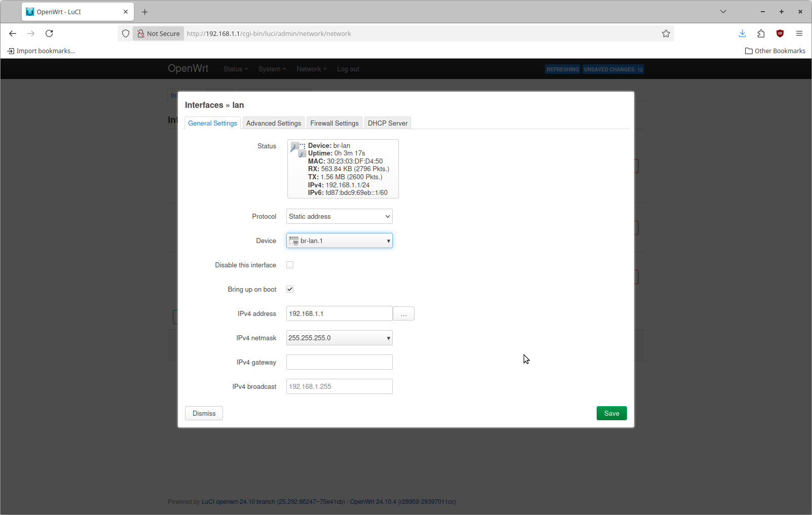The height and width of the screenshot is (515, 812).
Task: Click the tracking protection shield in address bar
Action: tap(126, 33)
